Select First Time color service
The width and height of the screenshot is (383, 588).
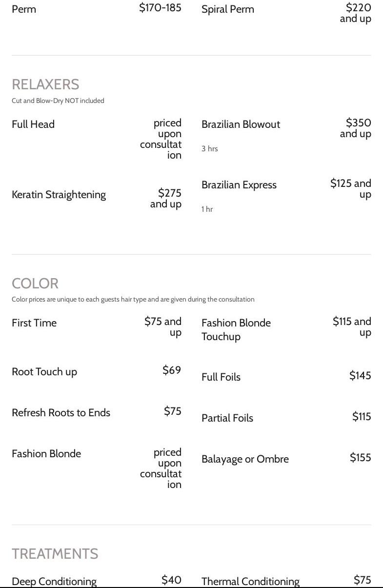click(34, 323)
